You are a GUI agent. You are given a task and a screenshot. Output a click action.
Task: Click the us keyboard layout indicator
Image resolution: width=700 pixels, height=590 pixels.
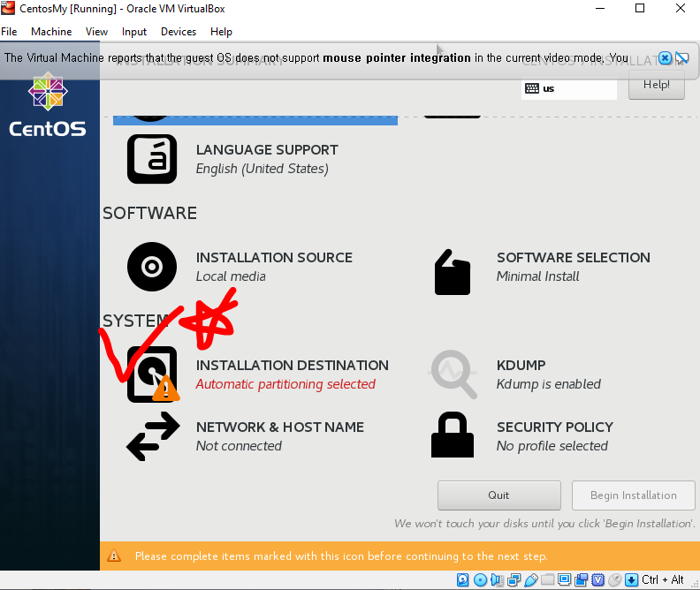[569, 88]
